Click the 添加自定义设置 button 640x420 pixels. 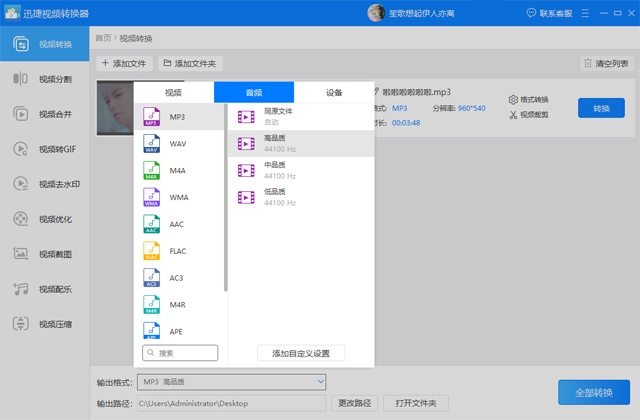click(301, 353)
